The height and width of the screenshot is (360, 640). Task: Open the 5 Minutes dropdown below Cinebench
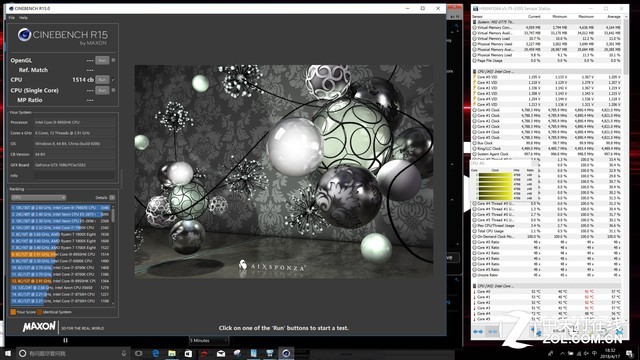209,340
